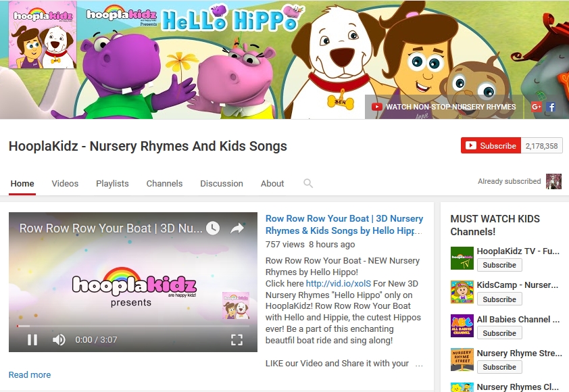Image resolution: width=569 pixels, height=392 pixels.
Task: Click the channel title HooplaKidz - Nursery Rhymes
Action: [x=148, y=146]
